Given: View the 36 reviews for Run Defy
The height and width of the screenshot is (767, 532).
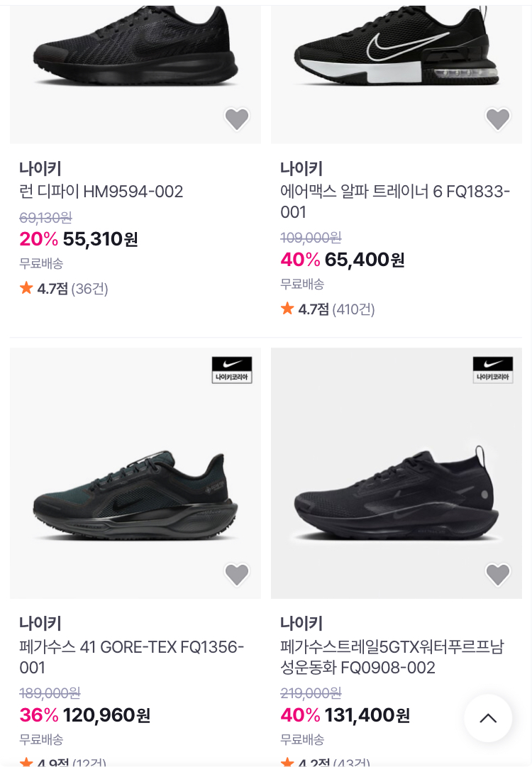Looking at the screenshot, I should pos(90,289).
